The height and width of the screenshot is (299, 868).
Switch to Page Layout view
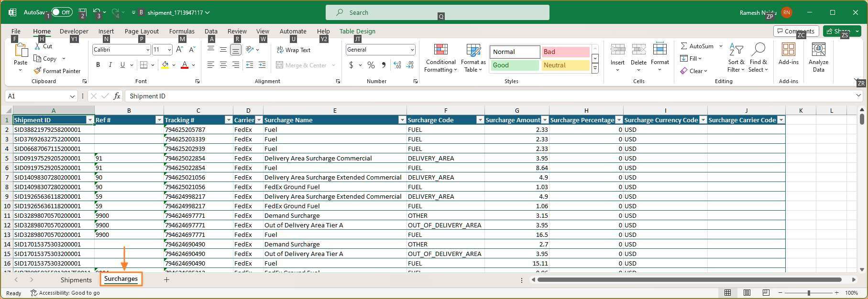[x=747, y=293]
